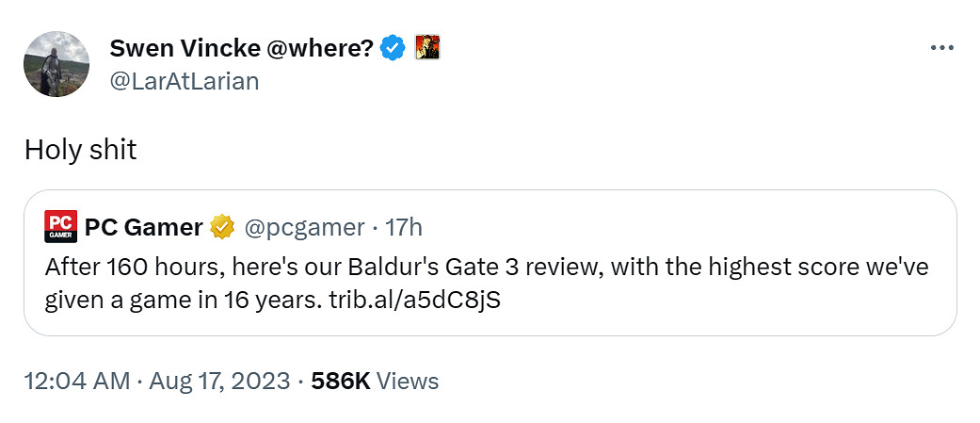Open the Swen Vincke display name
The height and width of the screenshot is (423, 980).
tap(186, 48)
